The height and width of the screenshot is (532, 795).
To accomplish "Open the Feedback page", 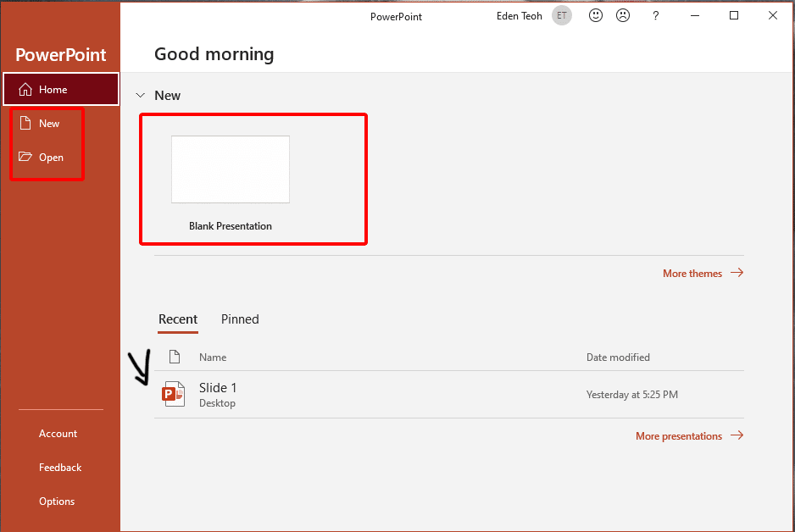I will click(60, 468).
